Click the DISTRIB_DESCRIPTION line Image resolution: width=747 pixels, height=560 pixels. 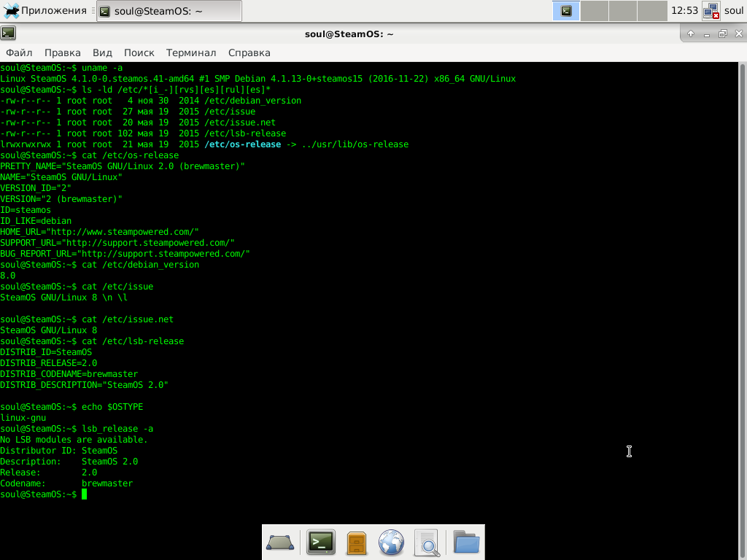point(85,385)
